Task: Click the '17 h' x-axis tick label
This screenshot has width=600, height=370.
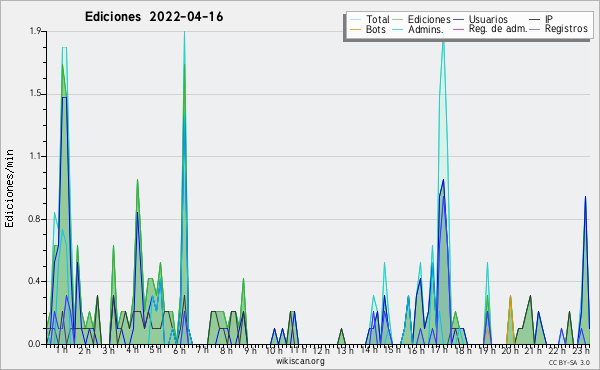Action: 440,350
